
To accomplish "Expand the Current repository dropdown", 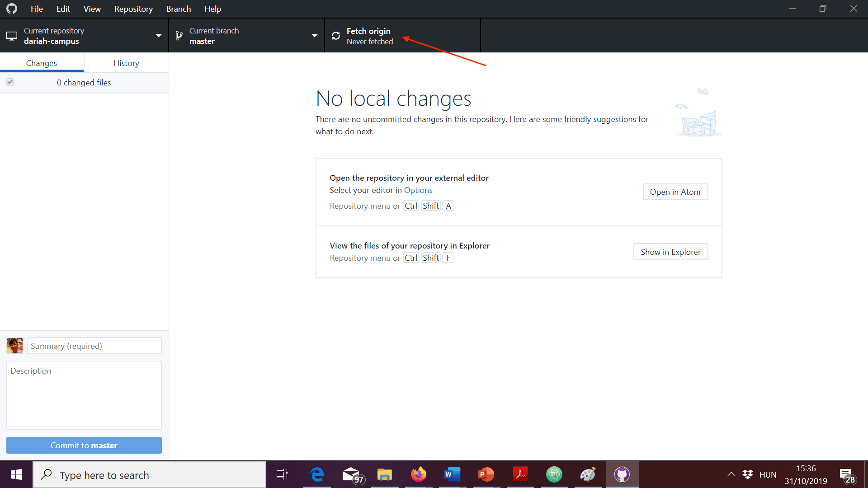I will point(158,36).
